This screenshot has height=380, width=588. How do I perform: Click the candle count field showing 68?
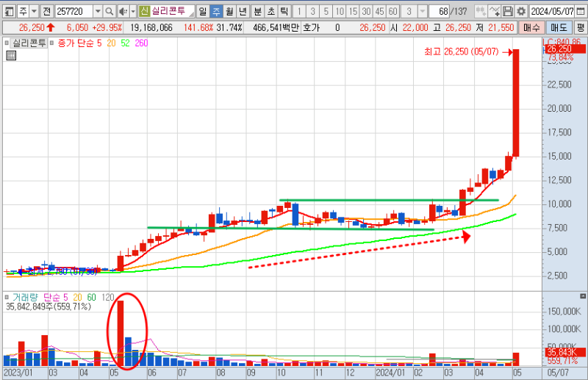440,12
